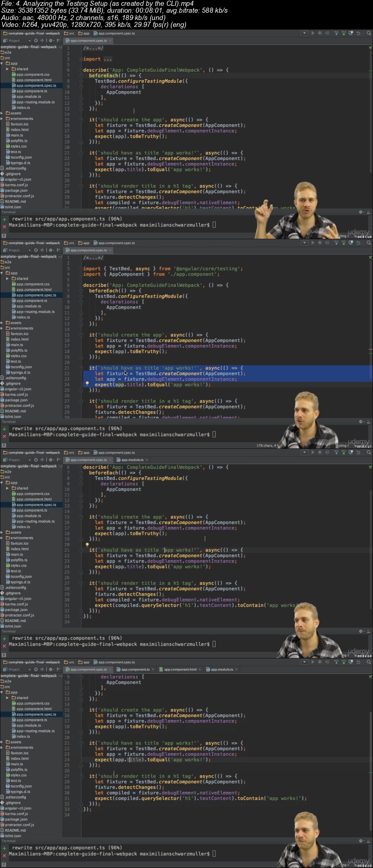Add new terminal session in 00:01:40 frame
The image size is (373, 868).
[x=4, y=219]
